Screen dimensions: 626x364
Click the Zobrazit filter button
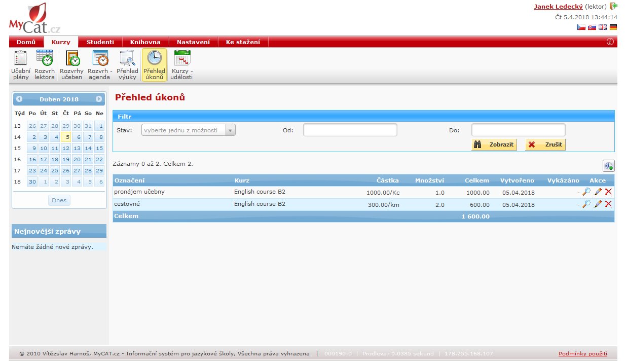pyautogui.click(x=494, y=144)
